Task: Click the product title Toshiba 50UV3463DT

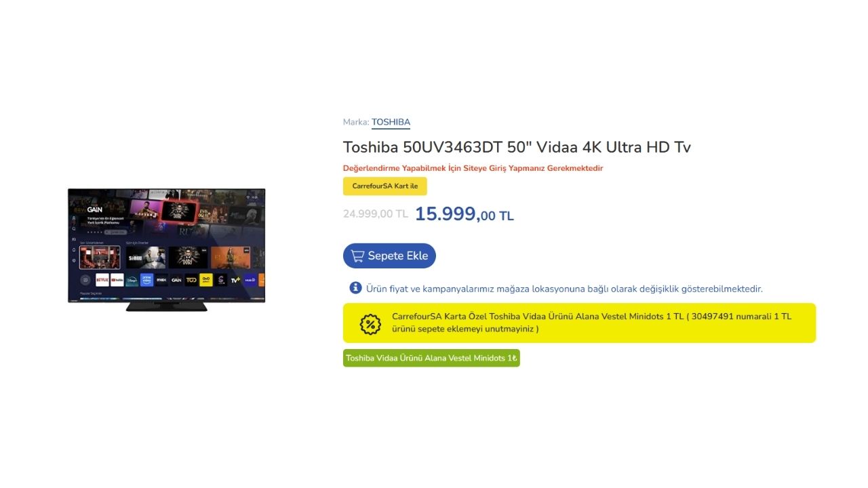Action: 517,147
